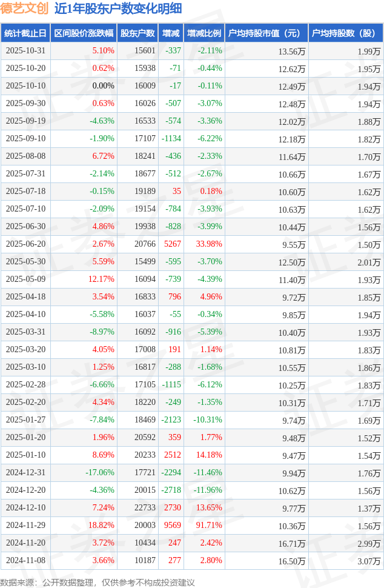Click the 18.82% price change cell

point(101,526)
